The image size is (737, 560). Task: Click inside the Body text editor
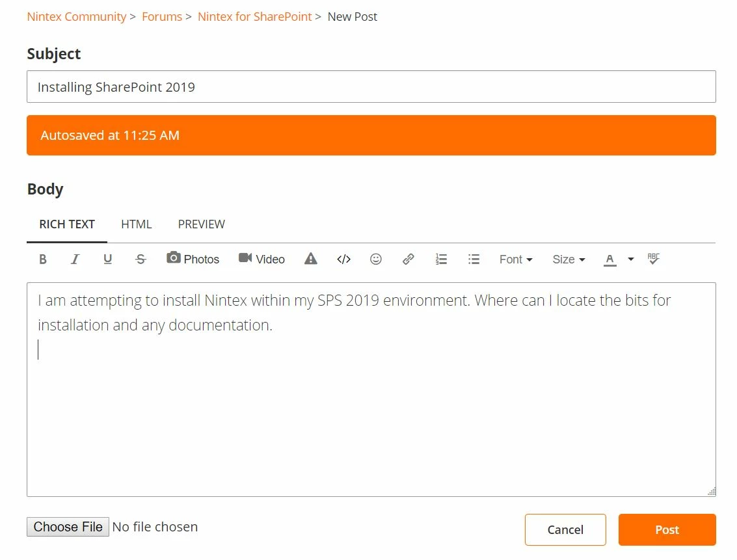[x=371, y=390]
